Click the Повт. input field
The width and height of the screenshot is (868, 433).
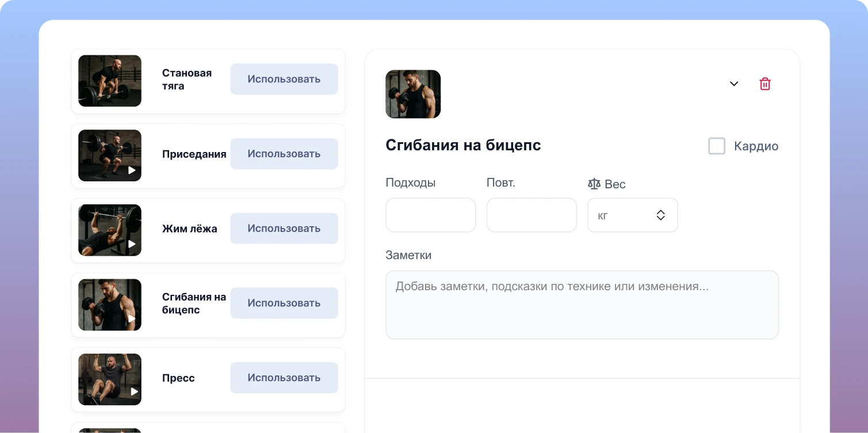[x=531, y=215]
